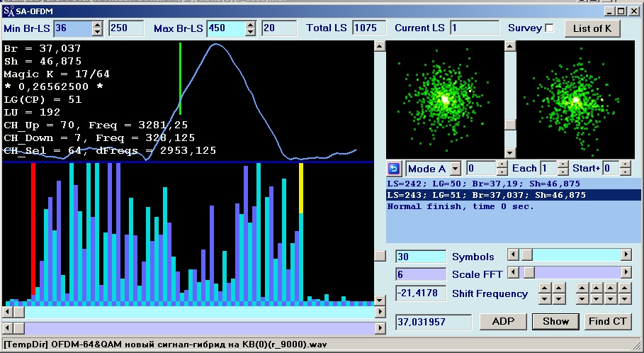Click the Symbols scrollbar right arrow
The image size is (644, 353).
pyautogui.click(x=626, y=254)
